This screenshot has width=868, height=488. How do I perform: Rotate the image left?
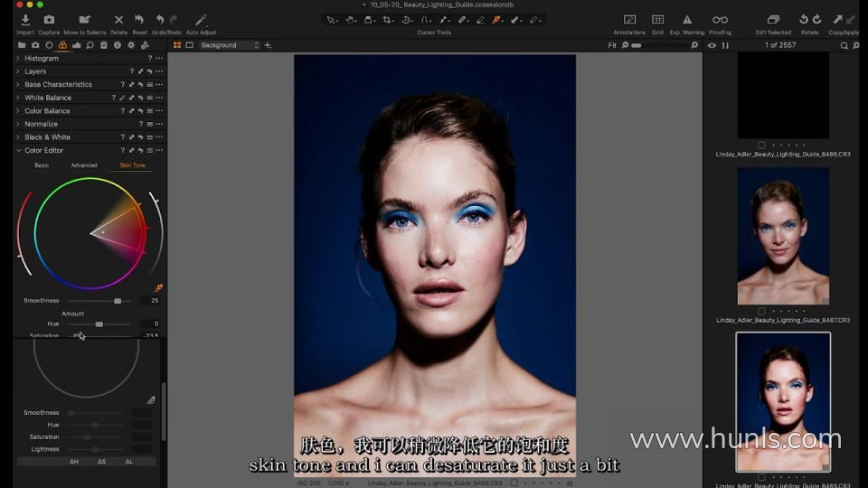point(803,19)
